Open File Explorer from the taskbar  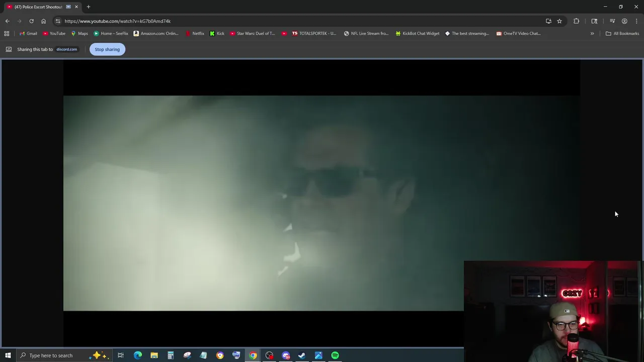(x=154, y=355)
